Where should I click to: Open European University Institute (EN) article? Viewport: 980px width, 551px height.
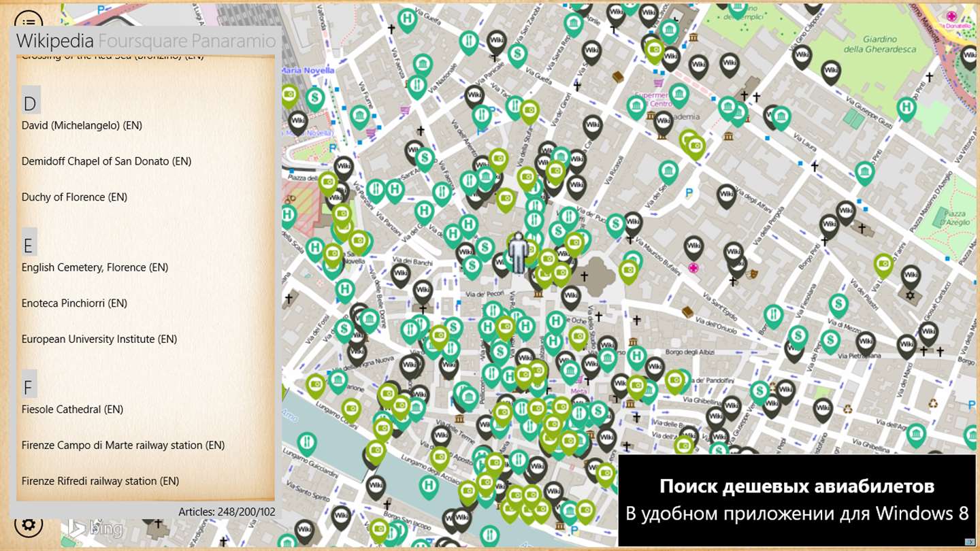point(99,339)
